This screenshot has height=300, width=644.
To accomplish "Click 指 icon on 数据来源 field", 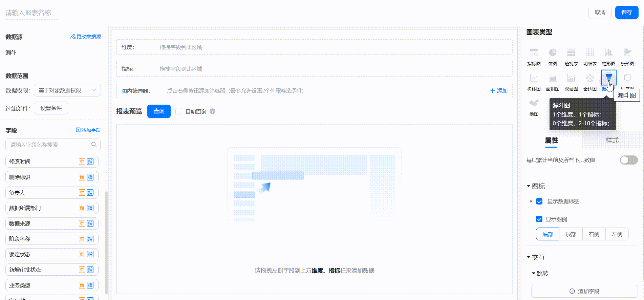I will click(x=90, y=223).
